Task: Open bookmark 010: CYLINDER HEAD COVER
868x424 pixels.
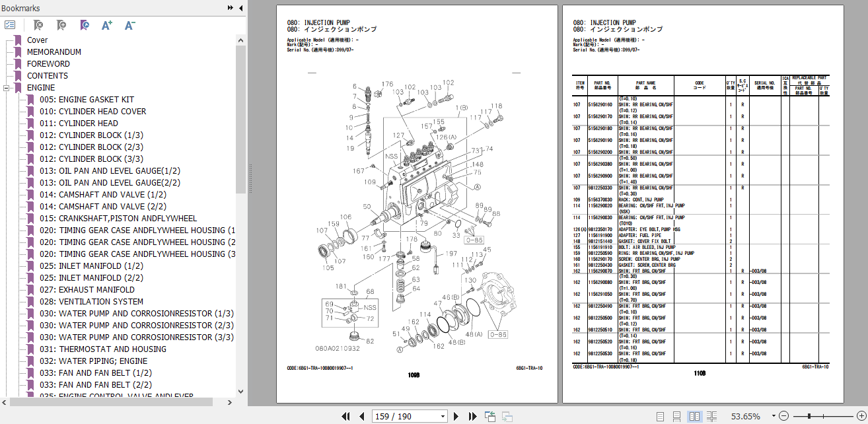Action: click(x=92, y=112)
